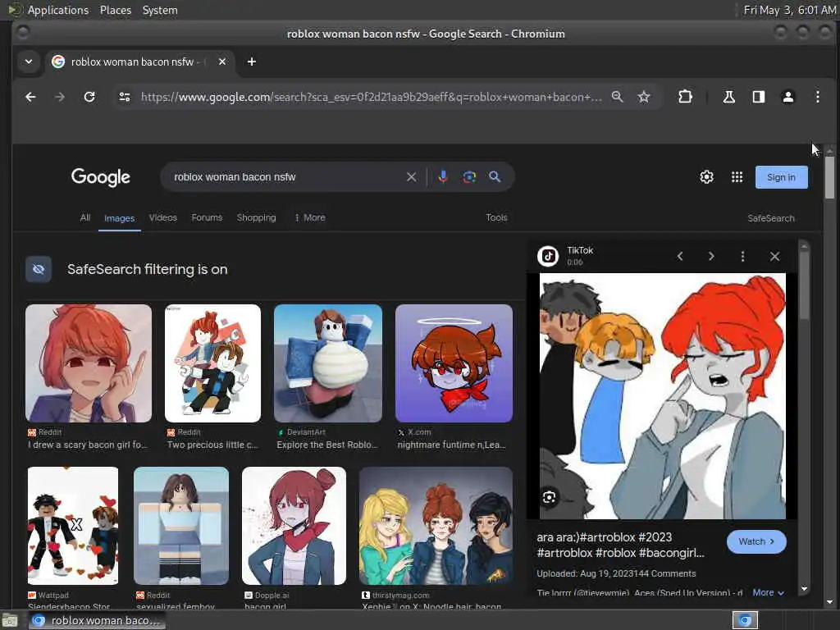
Task: Select the Images tab
Action: tap(120, 218)
